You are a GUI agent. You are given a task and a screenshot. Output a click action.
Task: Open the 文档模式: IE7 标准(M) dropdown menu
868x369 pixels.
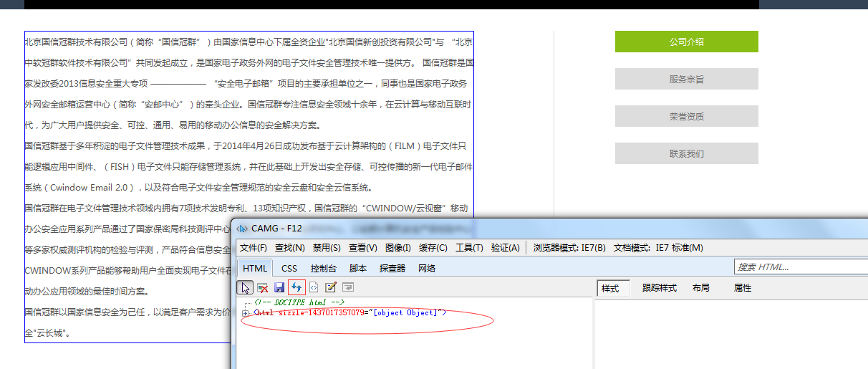point(658,248)
